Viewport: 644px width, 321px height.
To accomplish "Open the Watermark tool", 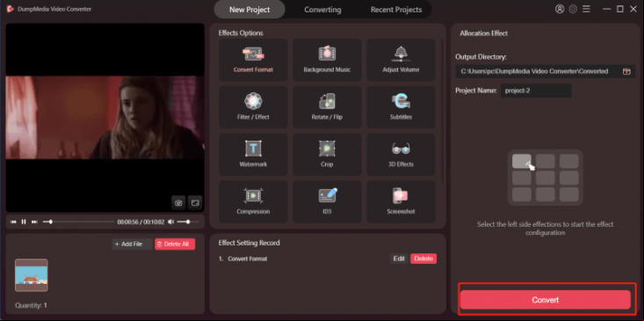I will tap(253, 155).
